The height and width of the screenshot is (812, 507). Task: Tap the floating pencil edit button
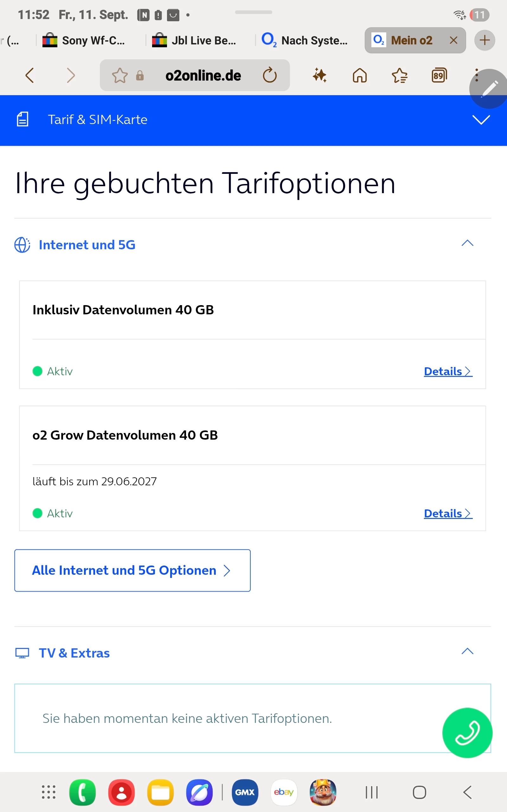[489, 89]
